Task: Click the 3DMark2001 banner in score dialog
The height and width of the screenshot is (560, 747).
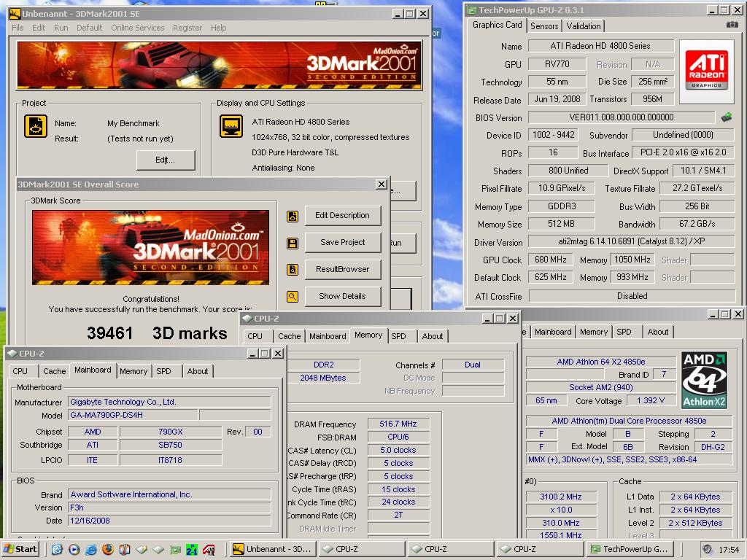Action: click(x=150, y=248)
